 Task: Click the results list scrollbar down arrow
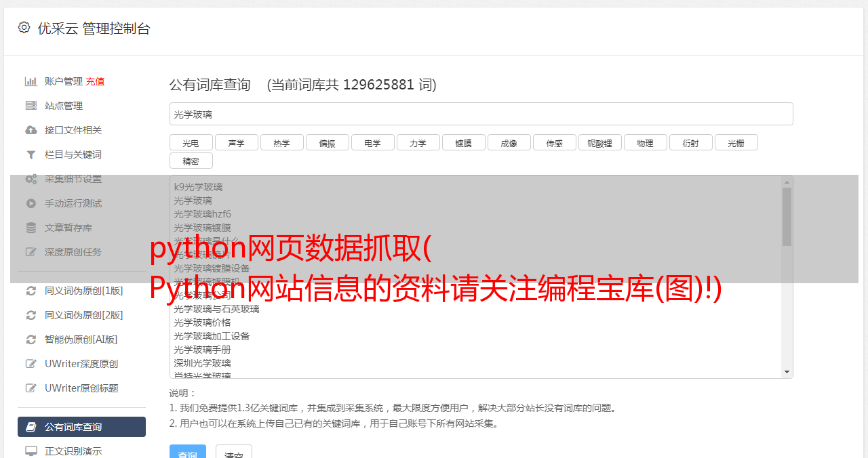click(787, 372)
